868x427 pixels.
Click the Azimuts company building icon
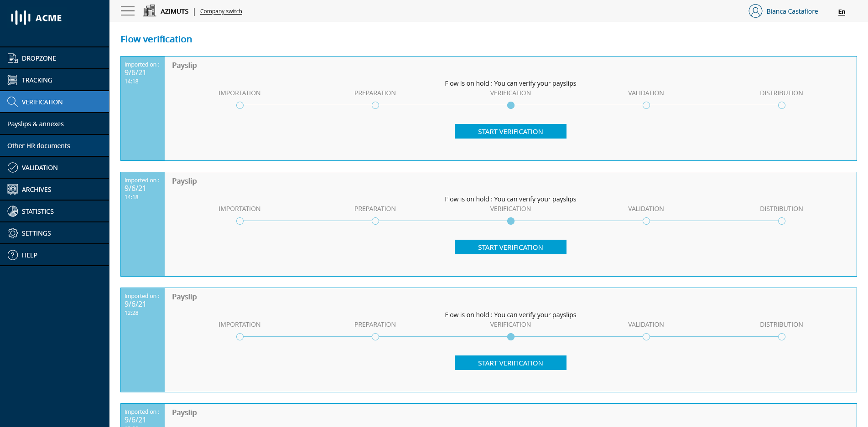(x=149, y=11)
